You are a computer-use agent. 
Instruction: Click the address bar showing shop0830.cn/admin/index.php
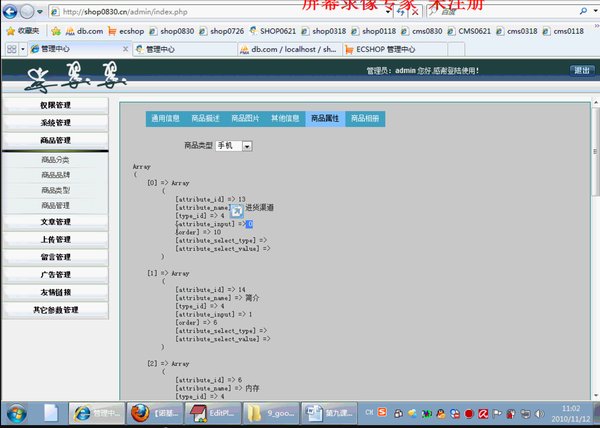tap(218, 12)
